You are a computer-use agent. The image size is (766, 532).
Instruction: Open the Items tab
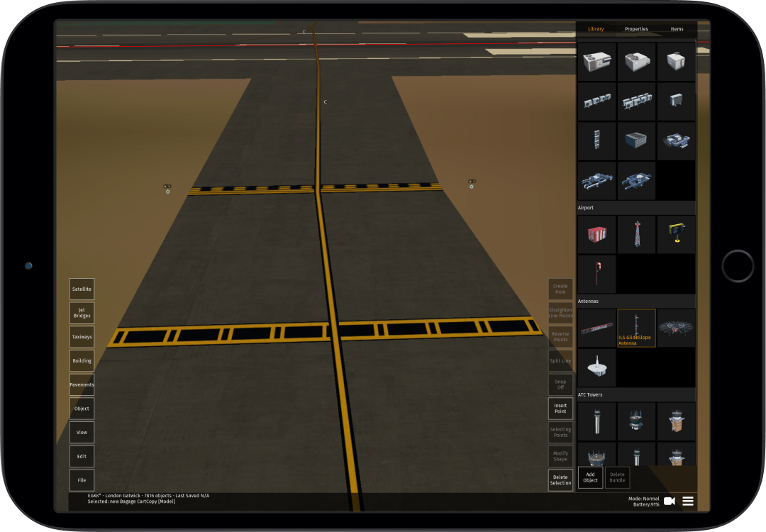point(677,28)
